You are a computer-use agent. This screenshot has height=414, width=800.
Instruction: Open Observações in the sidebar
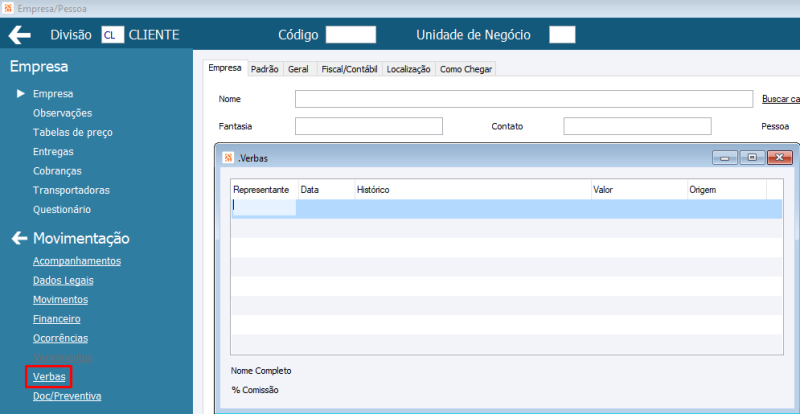pyautogui.click(x=62, y=113)
